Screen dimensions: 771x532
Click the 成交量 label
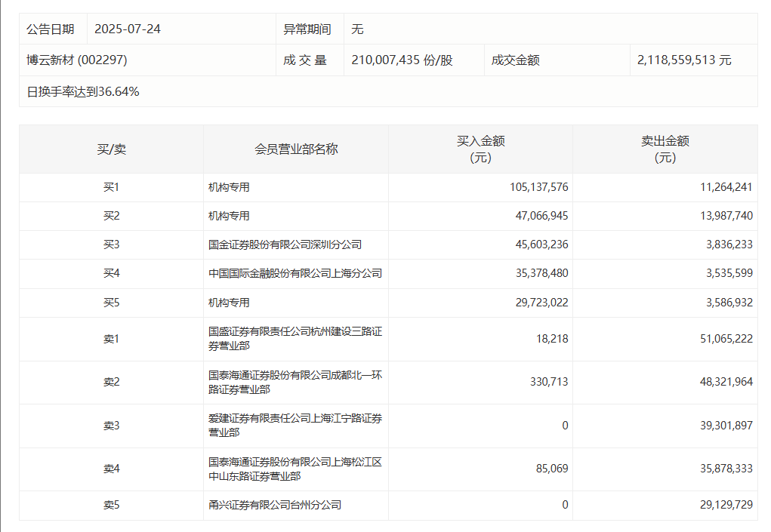[x=305, y=60]
